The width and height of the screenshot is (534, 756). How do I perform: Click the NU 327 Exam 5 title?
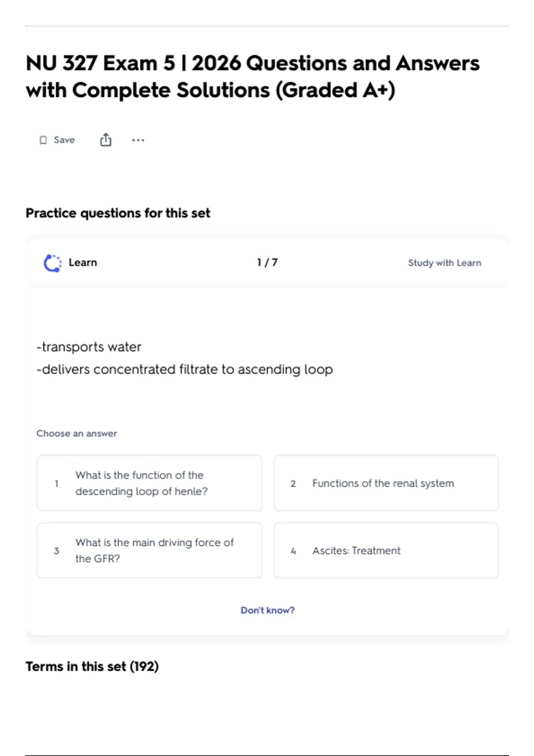(253, 76)
